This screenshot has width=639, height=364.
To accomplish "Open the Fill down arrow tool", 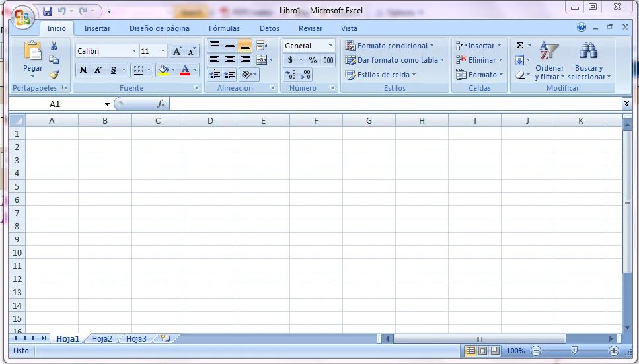I will pyautogui.click(x=519, y=60).
